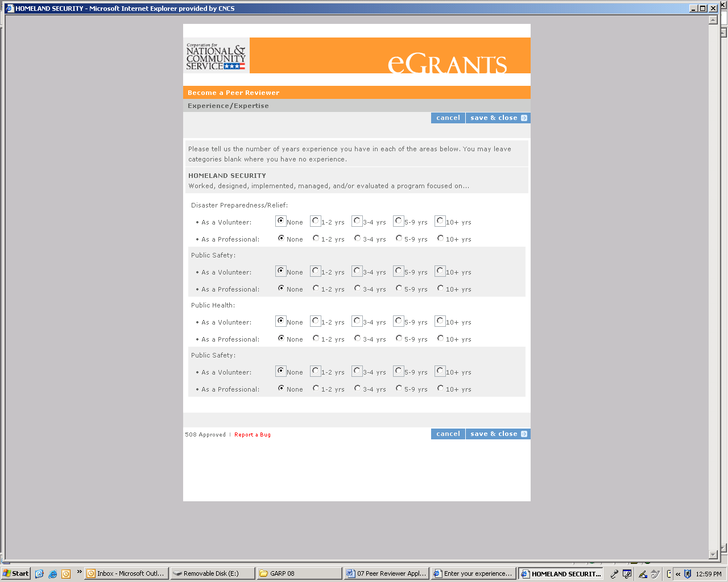Screen dimensions: 728x582
Task: Expand hidden system tray icons
Action: tap(678, 573)
